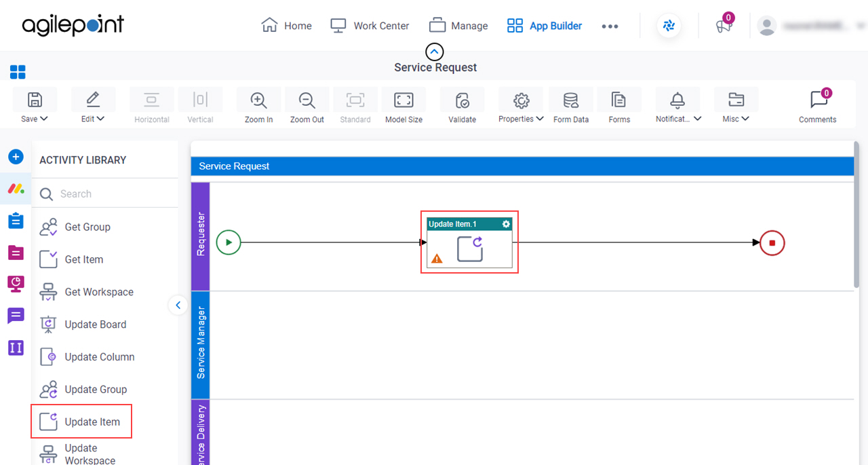The height and width of the screenshot is (465, 868).
Task: Select the purple chat sidebar icon
Action: (16, 316)
